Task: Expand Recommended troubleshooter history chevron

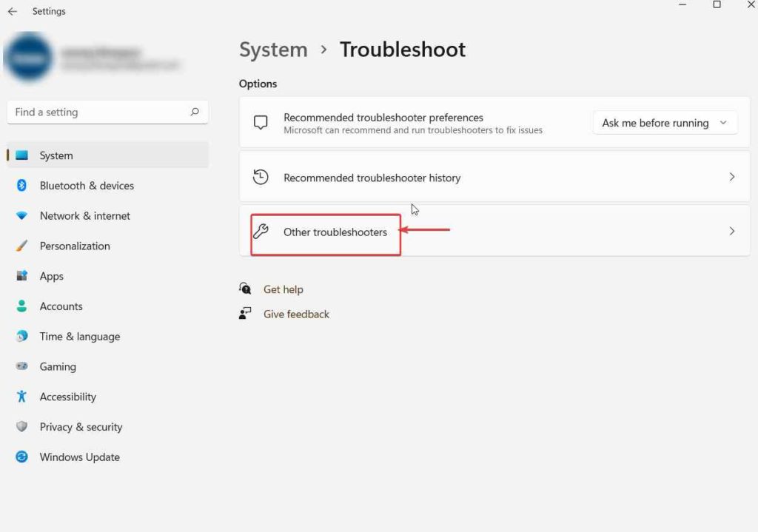Action: coord(732,177)
